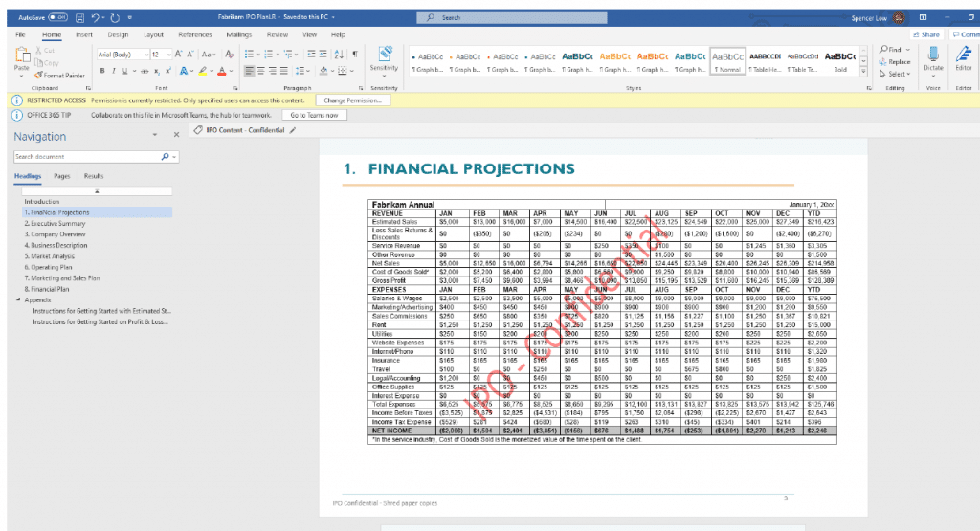The image size is (980, 531).
Task: Open borders dropdown arrow
Action: [351, 71]
